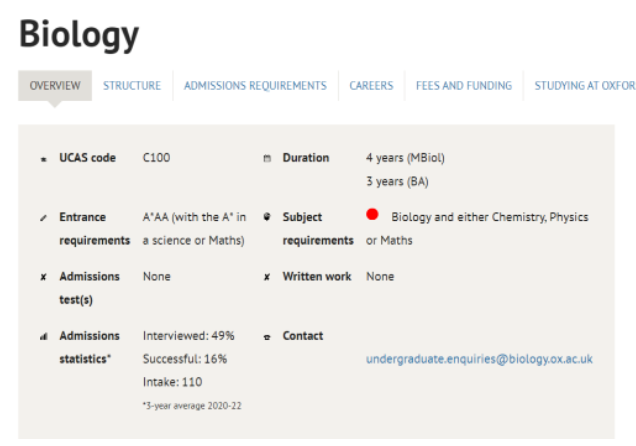
Task: Open the Admissions Requirements tab
Action: click(x=255, y=86)
